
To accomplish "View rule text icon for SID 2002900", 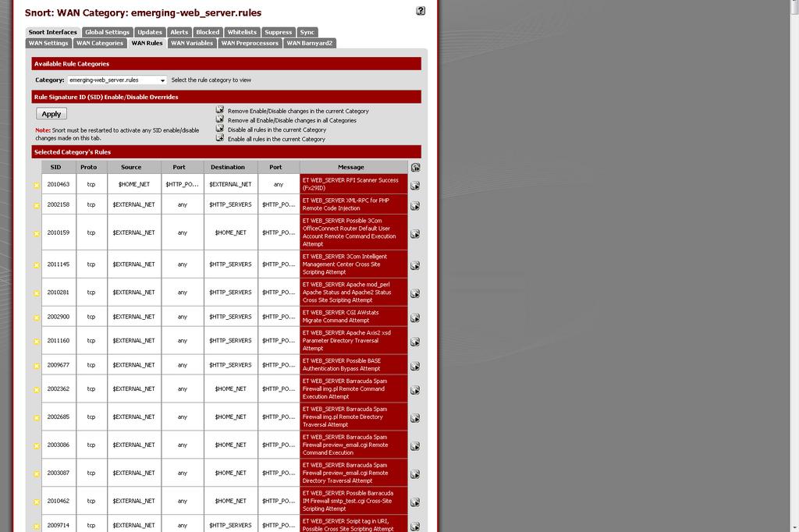I will 415,318.
